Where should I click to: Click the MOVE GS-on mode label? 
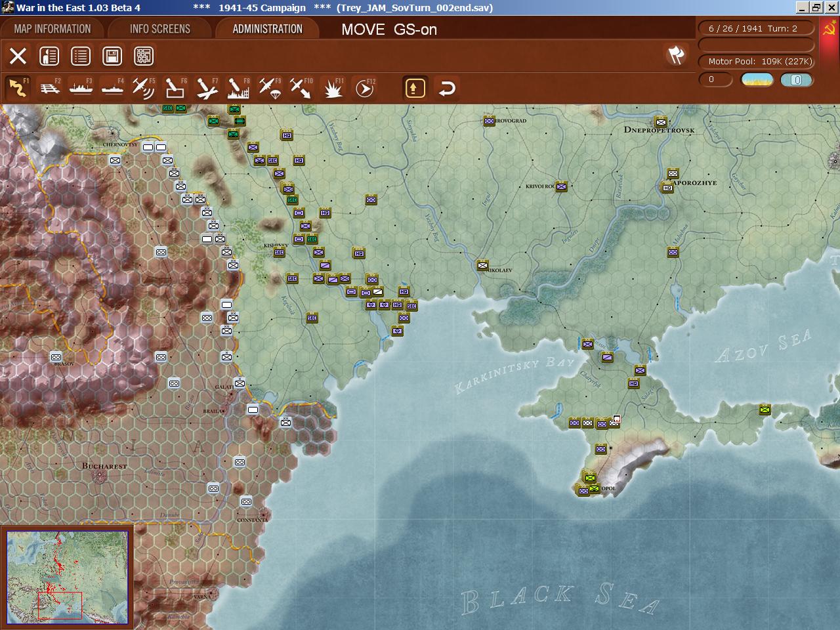tap(389, 30)
